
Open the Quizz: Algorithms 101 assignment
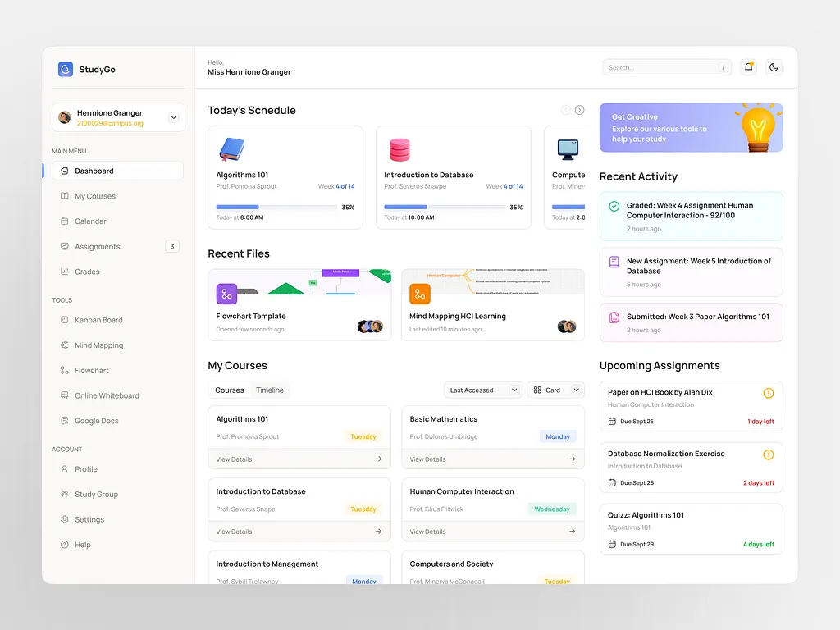point(691,529)
